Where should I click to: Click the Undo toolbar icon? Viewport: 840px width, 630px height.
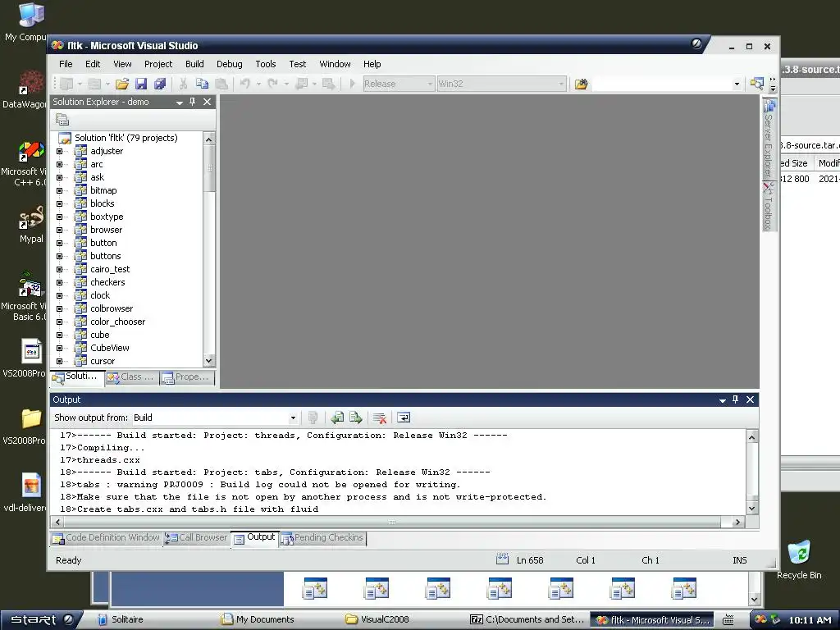[x=244, y=84]
